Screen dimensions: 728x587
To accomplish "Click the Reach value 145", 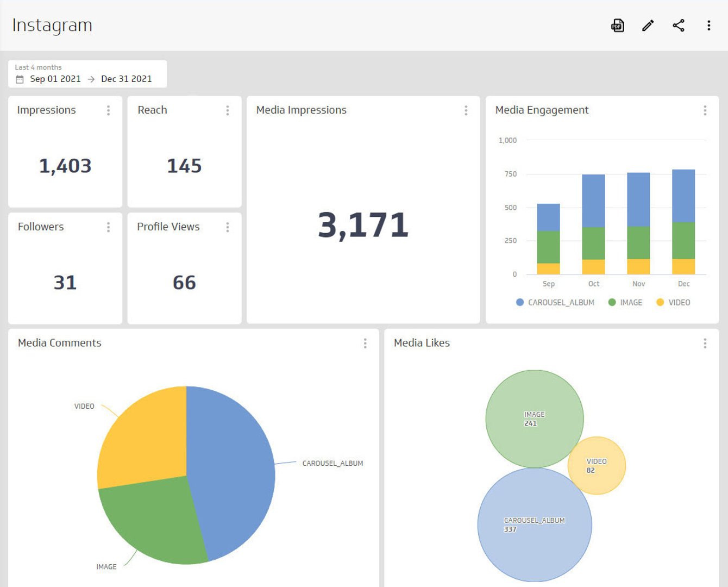I will (x=184, y=166).
